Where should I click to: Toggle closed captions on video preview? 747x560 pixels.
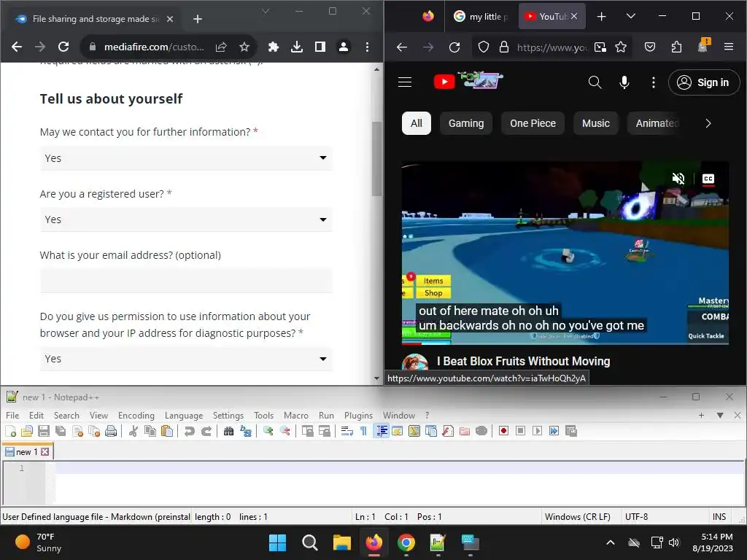coord(708,179)
